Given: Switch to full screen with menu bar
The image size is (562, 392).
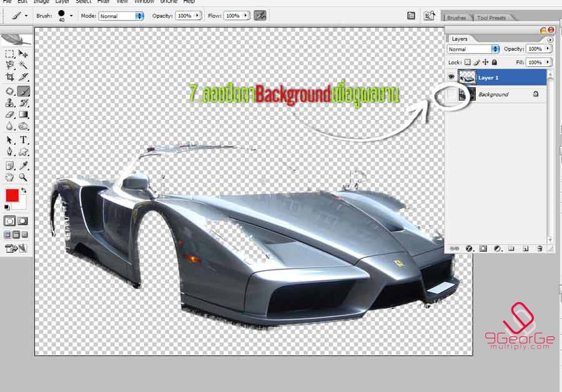Looking at the screenshot, I should [16, 235].
